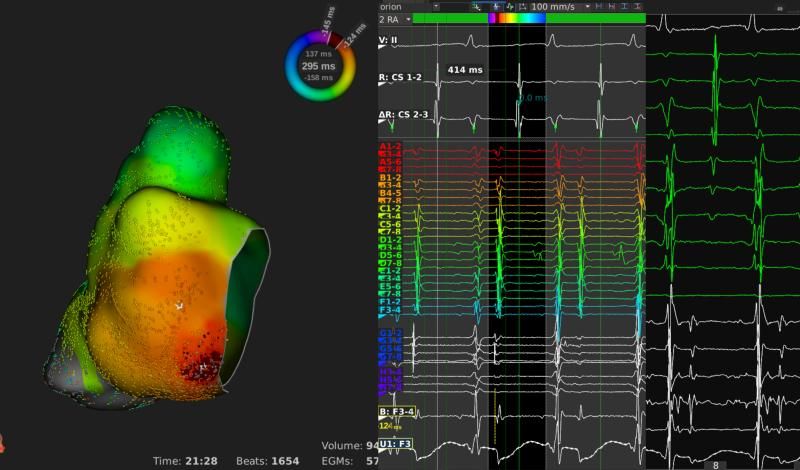
Task: Select the F1-2 electrode trace label
Action: click(390, 301)
